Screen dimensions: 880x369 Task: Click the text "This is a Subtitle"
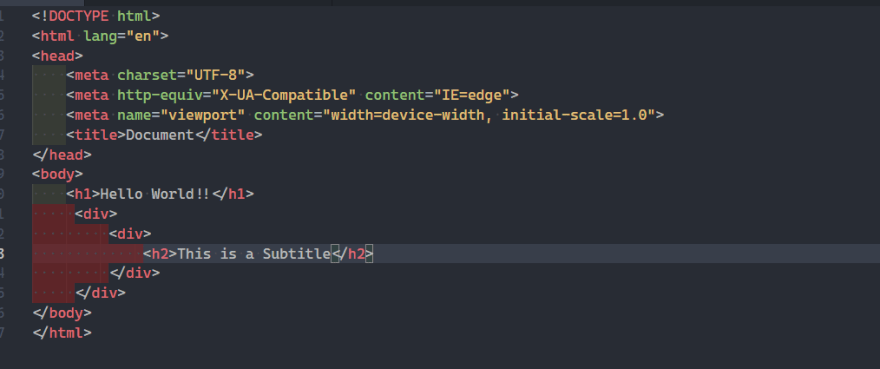click(254, 254)
